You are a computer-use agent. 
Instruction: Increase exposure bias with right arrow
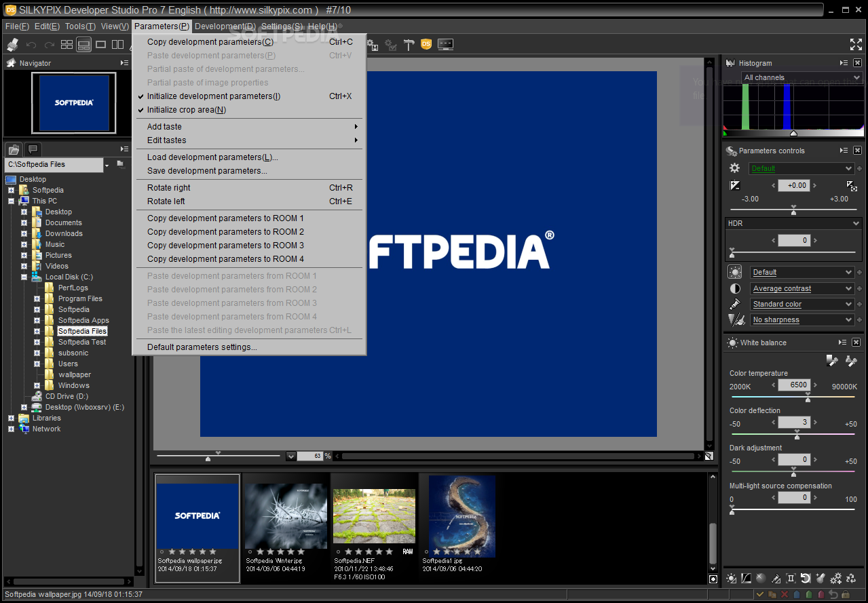point(815,185)
